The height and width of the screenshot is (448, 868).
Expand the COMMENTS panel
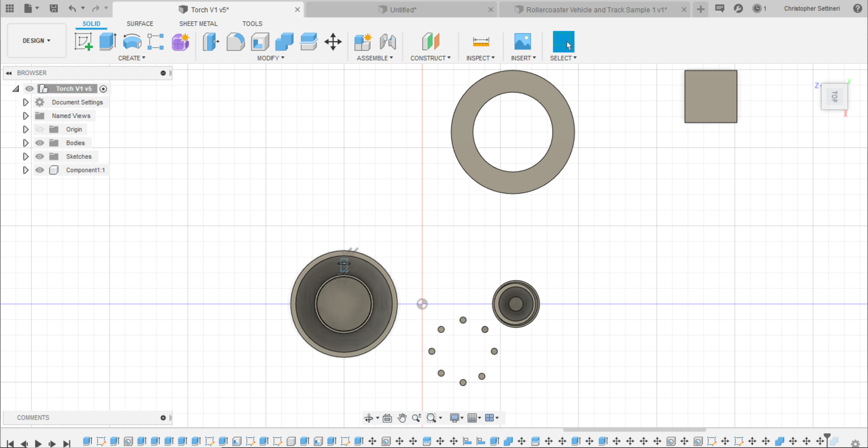(x=163, y=418)
